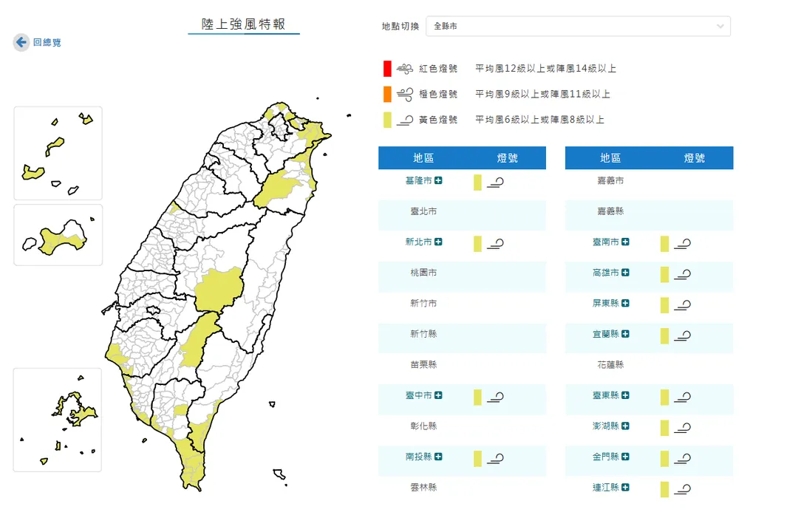Expand 臺中市 with its plus icon
The width and height of the screenshot is (798, 532).
click(x=438, y=395)
